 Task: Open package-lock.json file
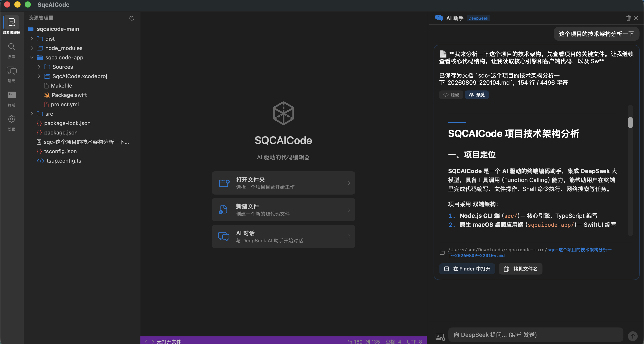(x=67, y=123)
